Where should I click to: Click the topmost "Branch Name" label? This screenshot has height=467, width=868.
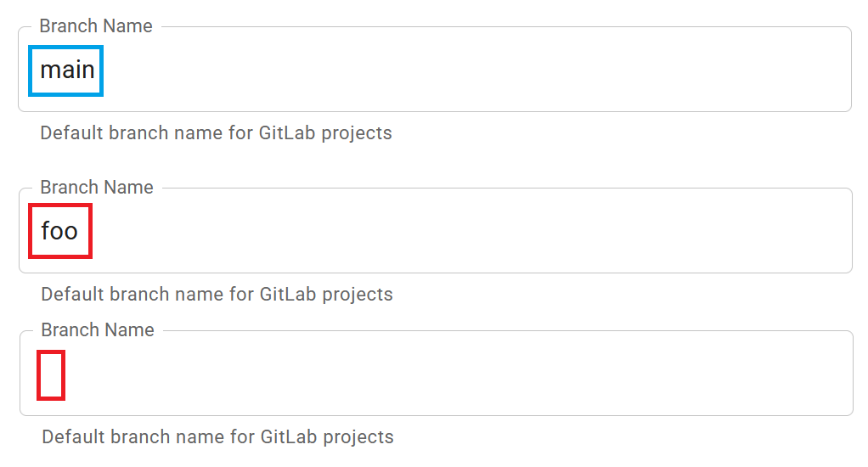click(96, 26)
